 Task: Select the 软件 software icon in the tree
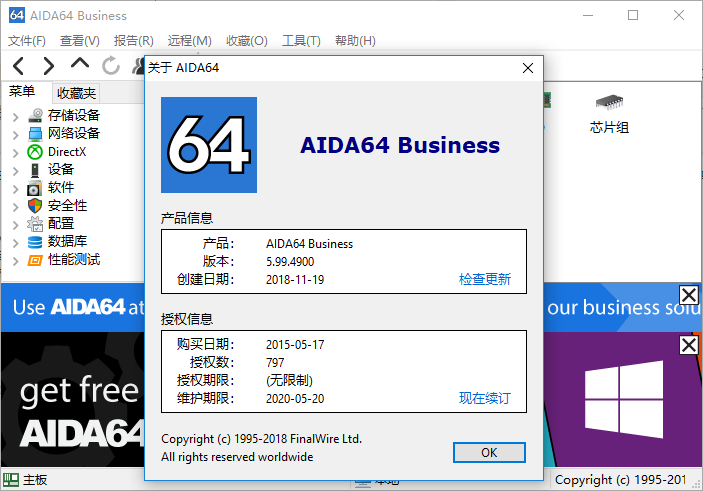[x=35, y=188]
